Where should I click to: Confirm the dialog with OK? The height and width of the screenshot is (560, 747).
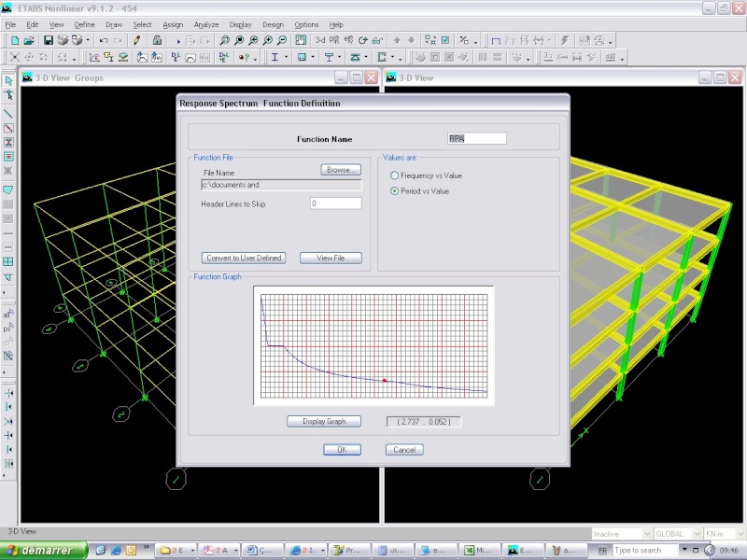[342, 450]
